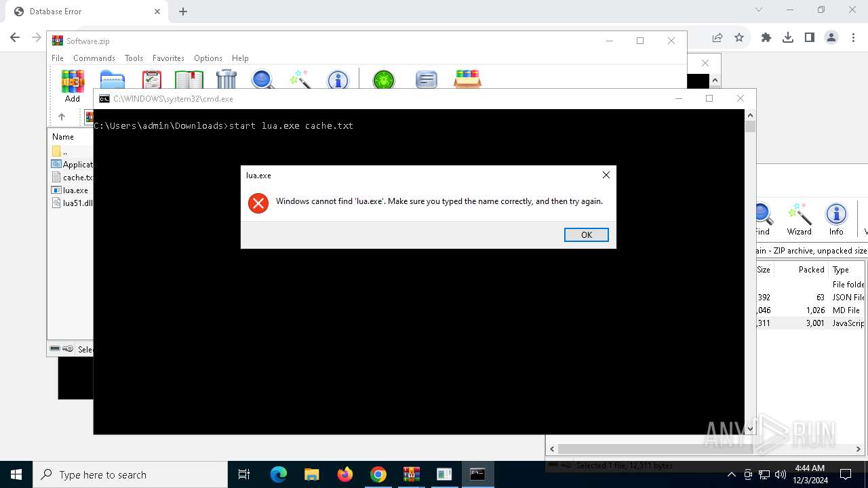
Task: Open the Chrome extensions puzzle icon
Action: pyautogui.click(x=766, y=38)
